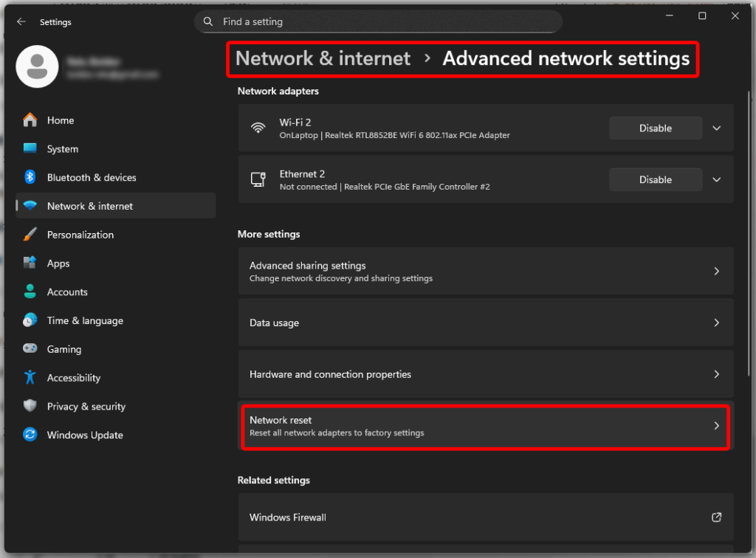The width and height of the screenshot is (756, 558).
Task: Click the Network & internet wifi icon
Action: click(x=30, y=206)
